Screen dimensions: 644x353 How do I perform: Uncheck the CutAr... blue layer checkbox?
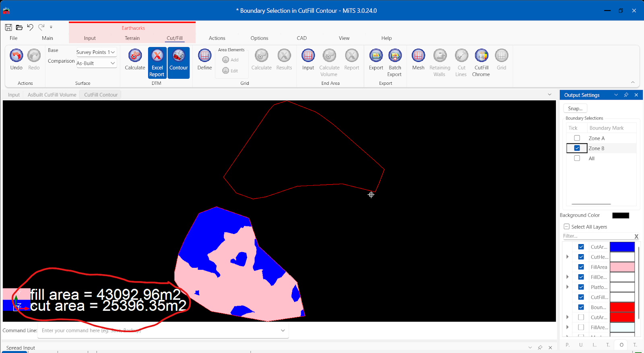coord(581,247)
